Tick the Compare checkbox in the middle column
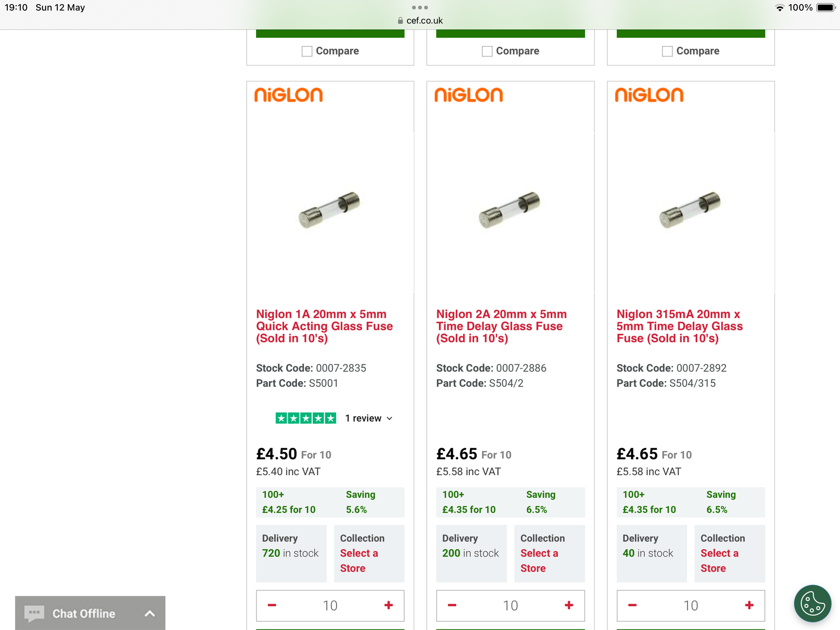 (487, 51)
